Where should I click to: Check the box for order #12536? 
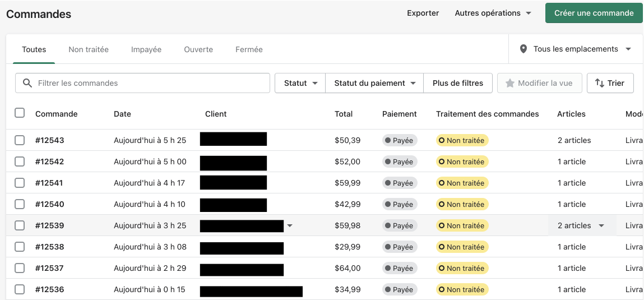pyautogui.click(x=20, y=289)
